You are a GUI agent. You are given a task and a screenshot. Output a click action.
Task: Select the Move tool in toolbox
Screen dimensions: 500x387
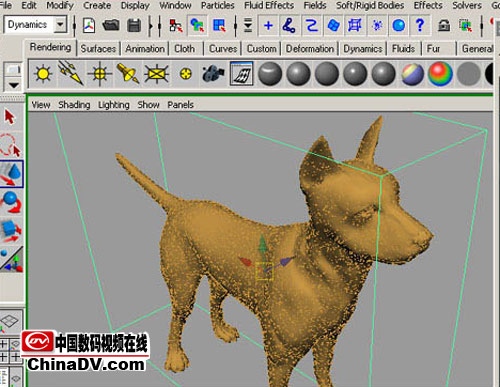tap(11, 174)
